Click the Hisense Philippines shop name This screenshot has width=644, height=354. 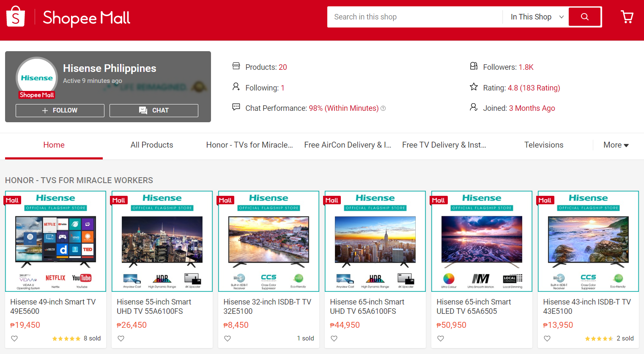coord(110,69)
